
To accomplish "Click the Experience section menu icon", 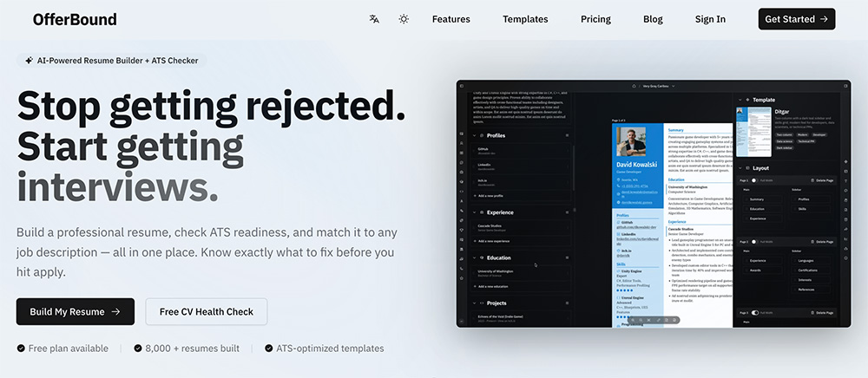I will tap(567, 212).
